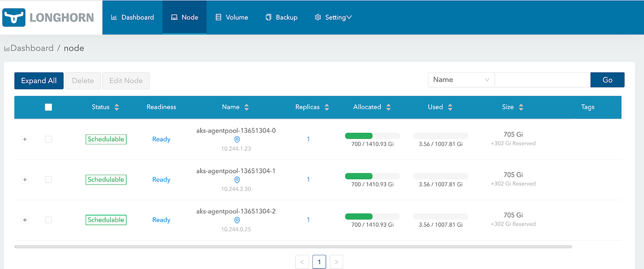The width and height of the screenshot is (644, 269).
Task: Click the Edit Node button
Action: click(x=126, y=80)
